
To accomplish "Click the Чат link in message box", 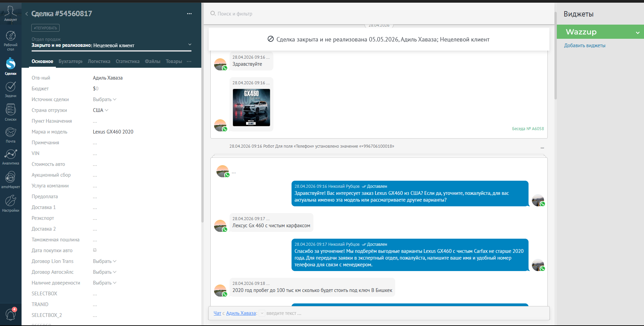I will pos(217,313).
